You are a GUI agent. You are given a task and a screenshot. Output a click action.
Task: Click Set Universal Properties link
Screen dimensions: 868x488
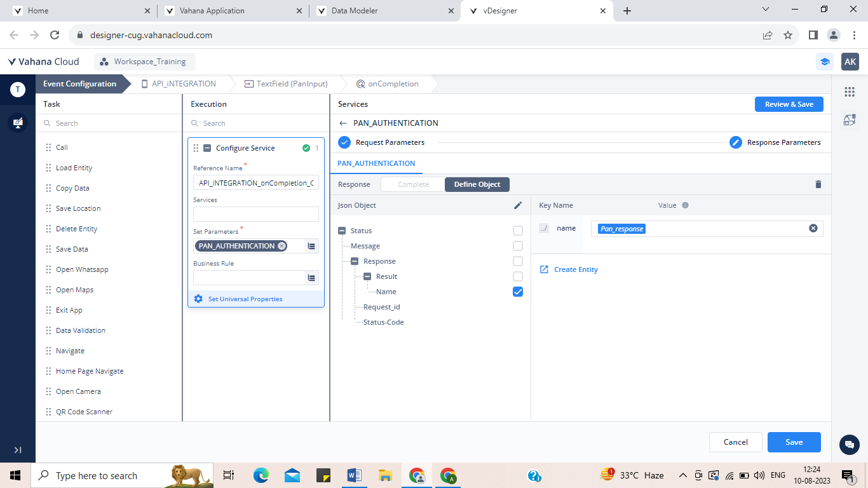click(x=245, y=299)
